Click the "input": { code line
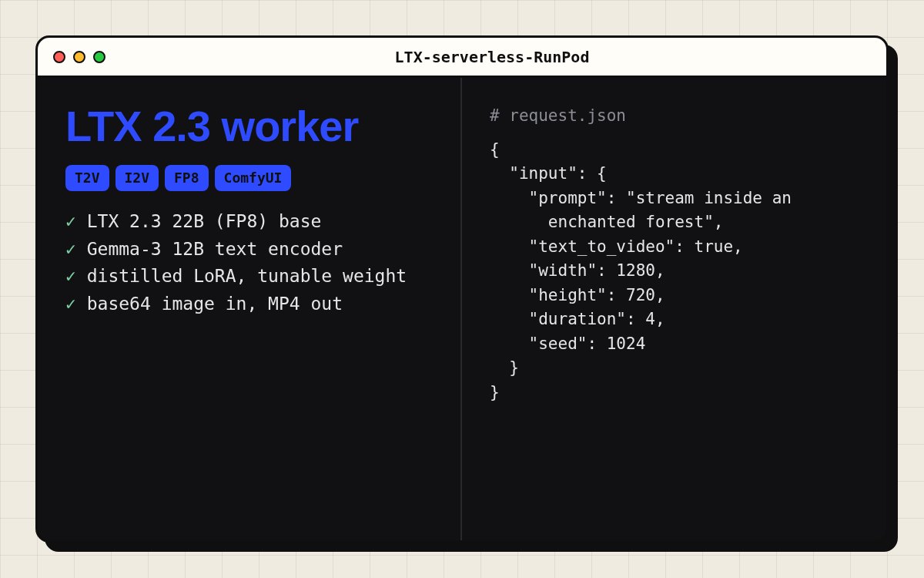 (x=557, y=174)
